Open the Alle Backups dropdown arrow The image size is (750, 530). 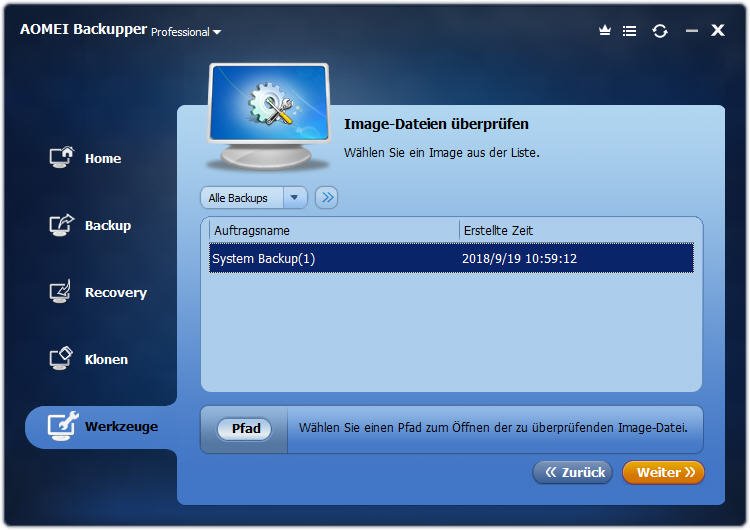coord(295,198)
